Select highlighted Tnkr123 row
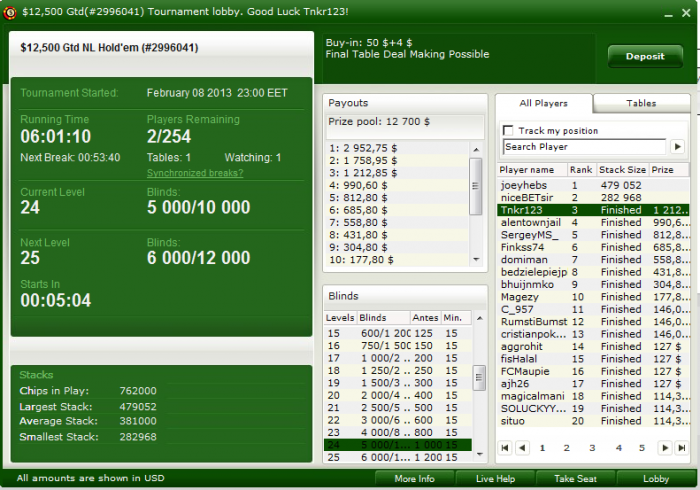Viewport: 700px width, 490px height. click(x=593, y=210)
